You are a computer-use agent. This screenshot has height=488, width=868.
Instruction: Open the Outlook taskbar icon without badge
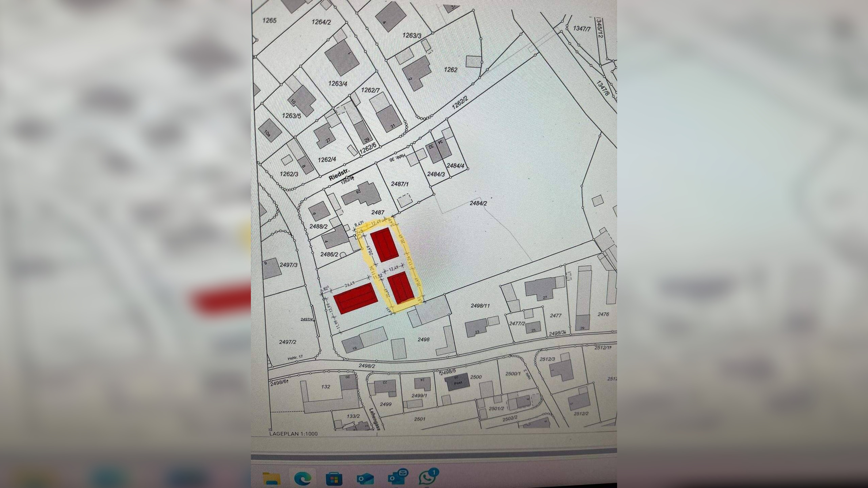(365, 479)
